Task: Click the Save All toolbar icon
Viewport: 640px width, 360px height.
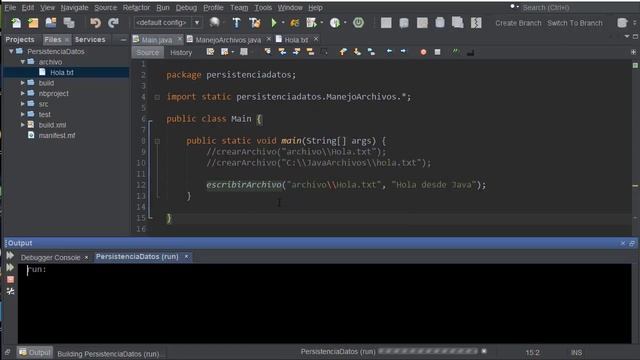Action: (x=69, y=23)
